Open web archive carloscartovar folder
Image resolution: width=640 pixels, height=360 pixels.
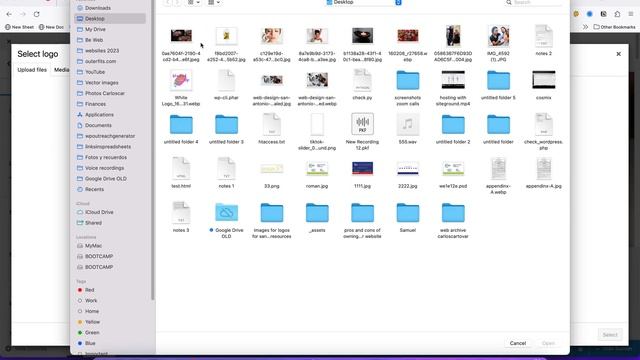coord(453,213)
